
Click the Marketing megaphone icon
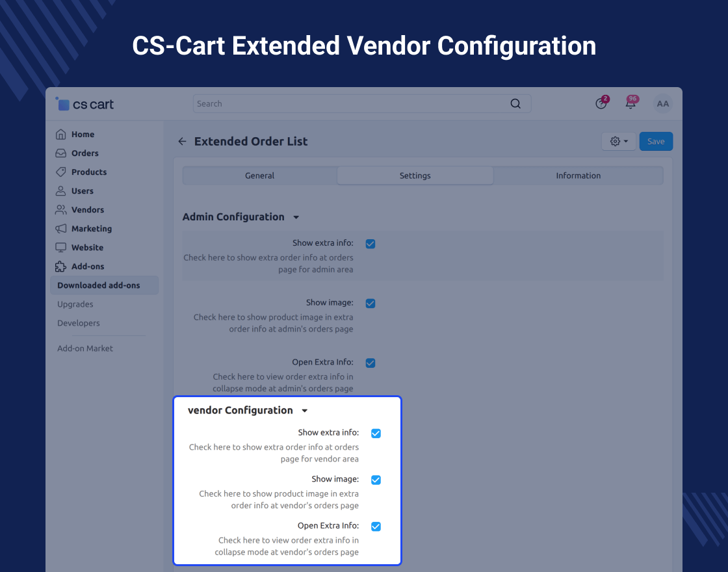click(x=61, y=228)
